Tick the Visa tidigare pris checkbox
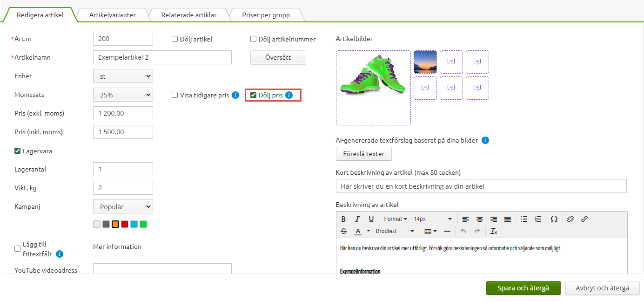The image size is (644, 302). (175, 95)
